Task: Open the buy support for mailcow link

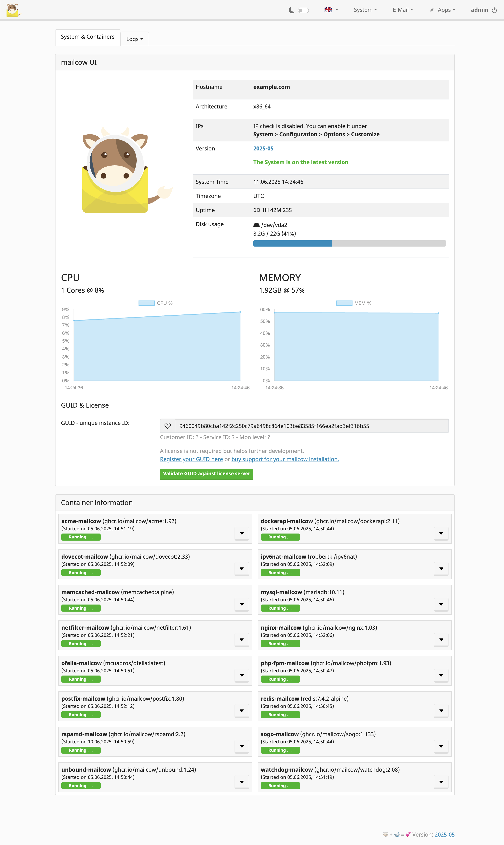Action: pos(285,459)
